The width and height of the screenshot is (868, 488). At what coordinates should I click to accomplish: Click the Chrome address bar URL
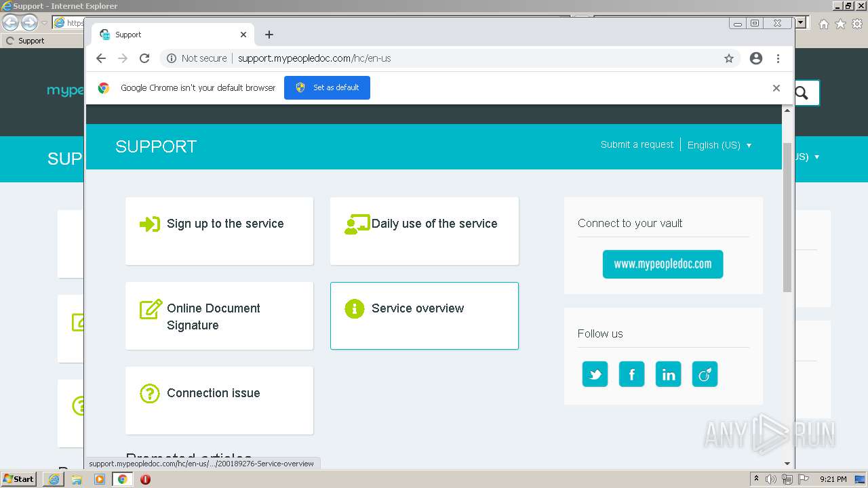314,58
